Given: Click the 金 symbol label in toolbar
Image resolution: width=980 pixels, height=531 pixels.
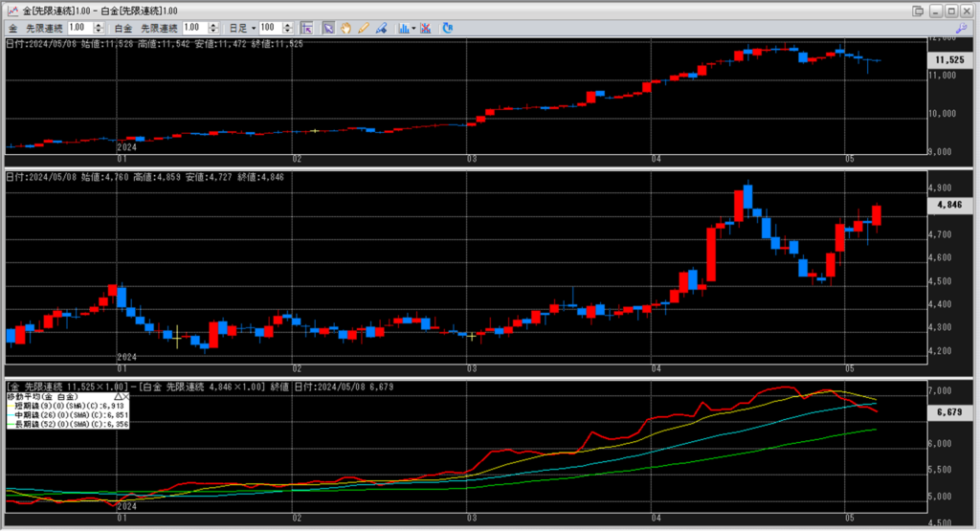Looking at the screenshot, I should [x=11, y=29].
